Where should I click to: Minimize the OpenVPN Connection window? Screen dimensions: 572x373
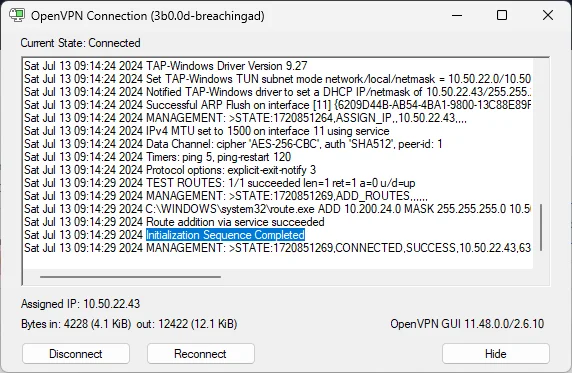tap(457, 15)
